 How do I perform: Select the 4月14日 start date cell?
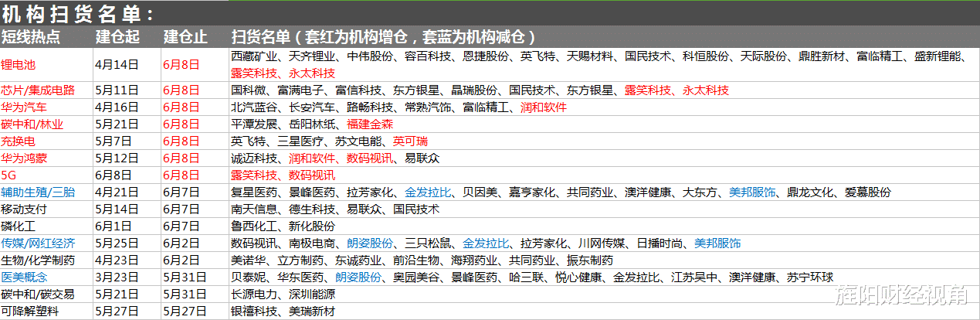117,65
